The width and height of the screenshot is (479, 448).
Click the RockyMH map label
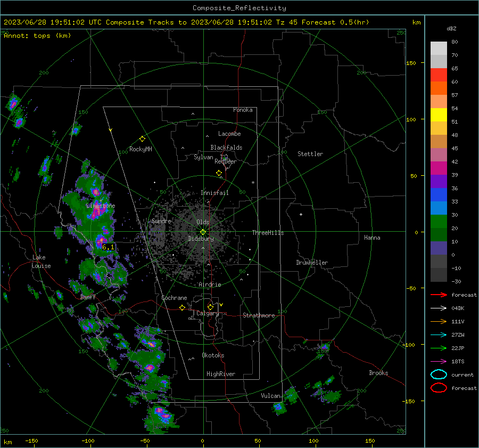coord(141,149)
